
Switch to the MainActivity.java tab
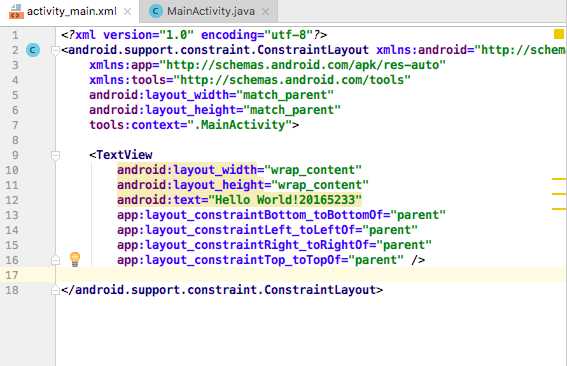click(x=209, y=11)
